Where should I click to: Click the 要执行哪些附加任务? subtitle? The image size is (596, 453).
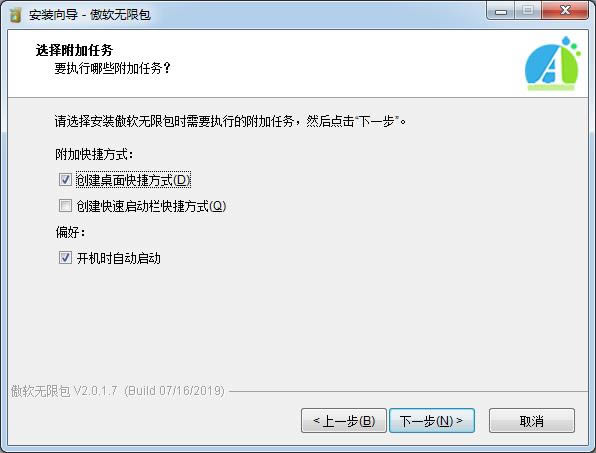113,68
